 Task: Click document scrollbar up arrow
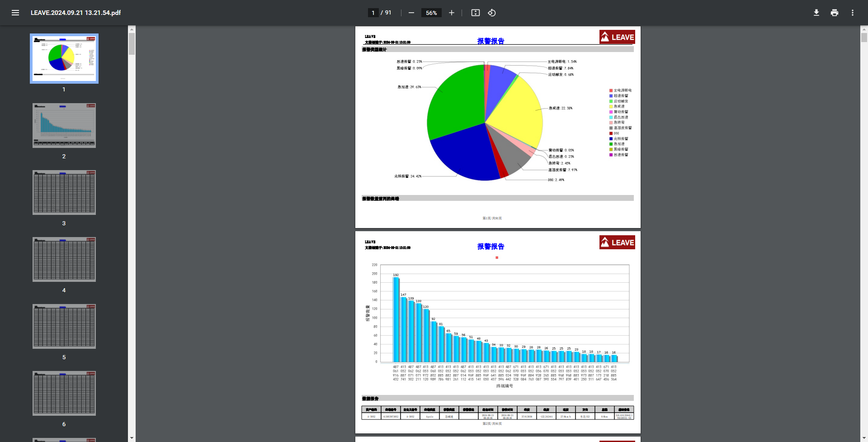click(864, 29)
